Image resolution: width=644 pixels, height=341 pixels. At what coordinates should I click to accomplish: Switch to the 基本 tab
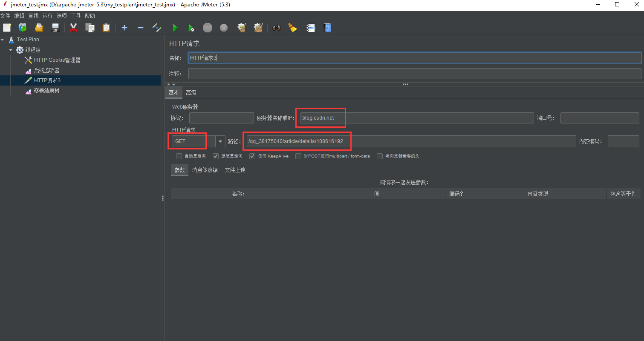(174, 92)
